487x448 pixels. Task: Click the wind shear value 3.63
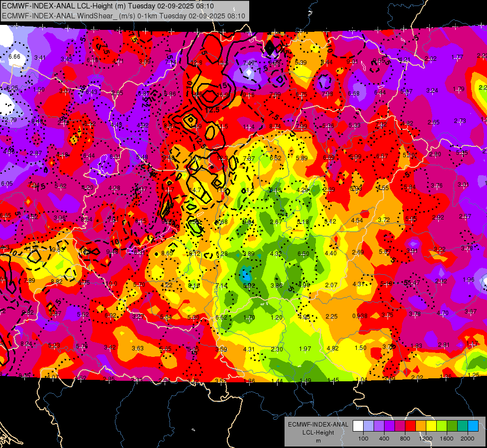click(138, 348)
